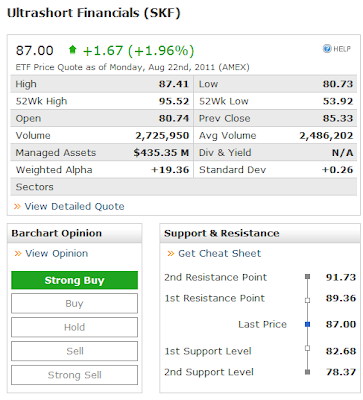This screenshot has width=363, height=400.
Task: Click the Managed Assets label
Action: point(56,153)
